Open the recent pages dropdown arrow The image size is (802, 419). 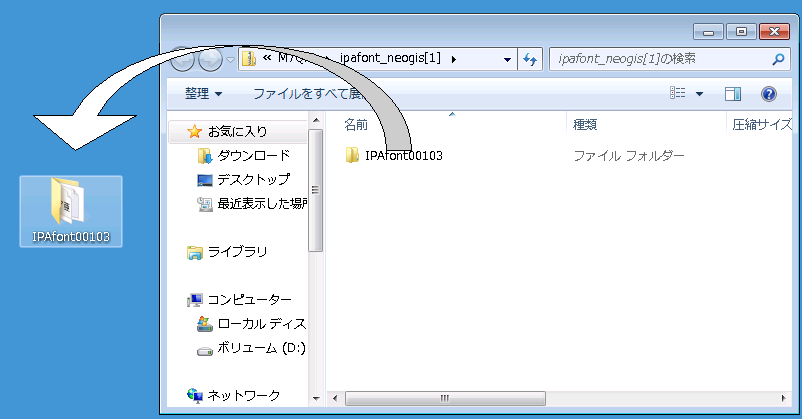pos(231,60)
